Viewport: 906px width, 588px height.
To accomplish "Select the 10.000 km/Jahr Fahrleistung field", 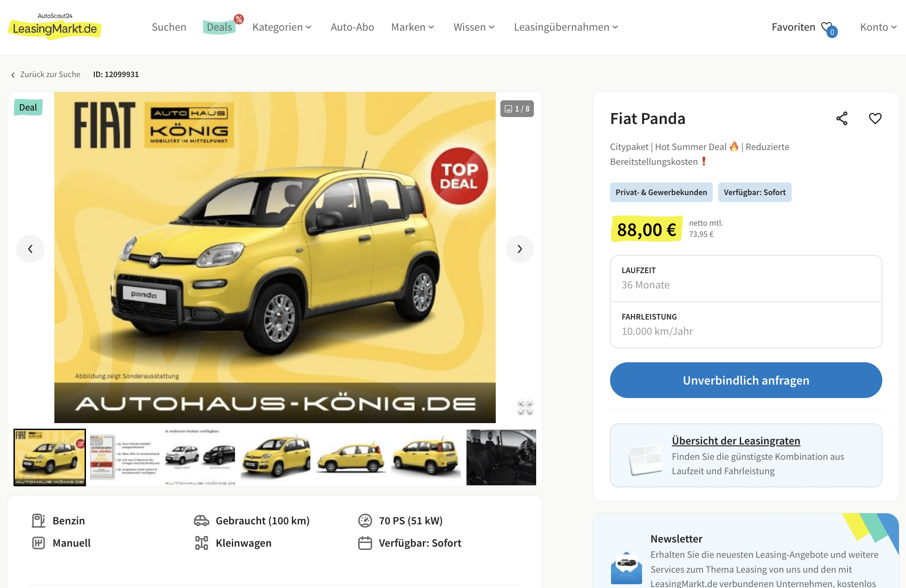I will (x=746, y=325).
